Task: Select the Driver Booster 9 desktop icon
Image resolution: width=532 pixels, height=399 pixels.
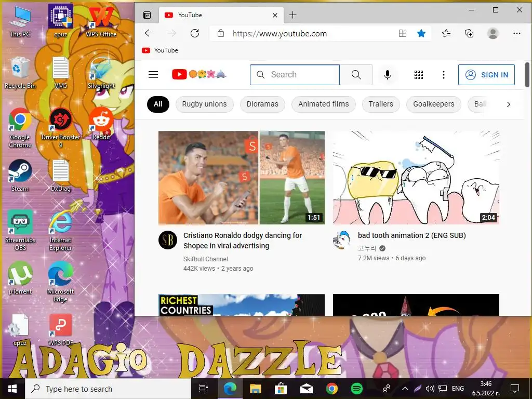Action: 60,128
